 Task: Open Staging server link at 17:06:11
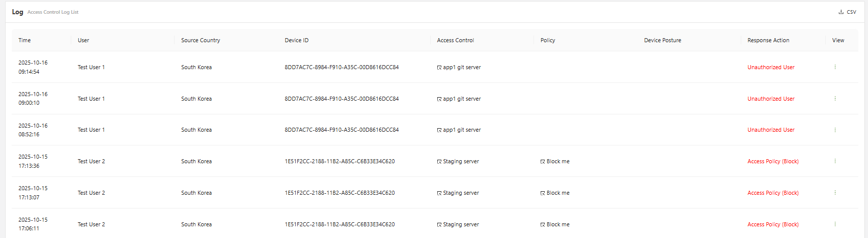(460, 224)
